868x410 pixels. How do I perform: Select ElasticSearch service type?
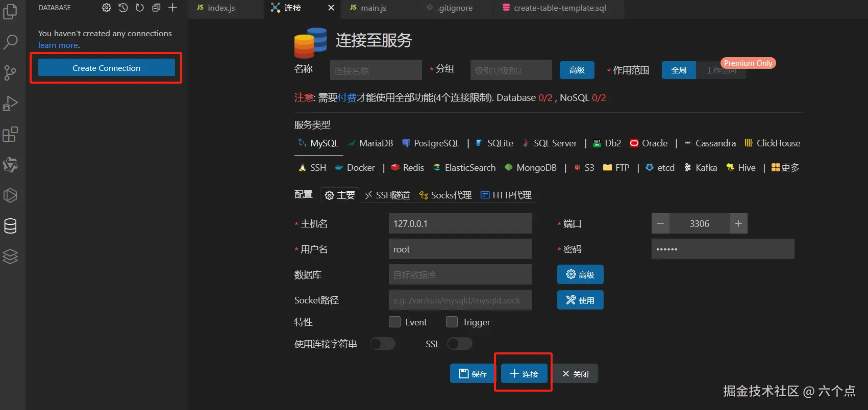464,168
